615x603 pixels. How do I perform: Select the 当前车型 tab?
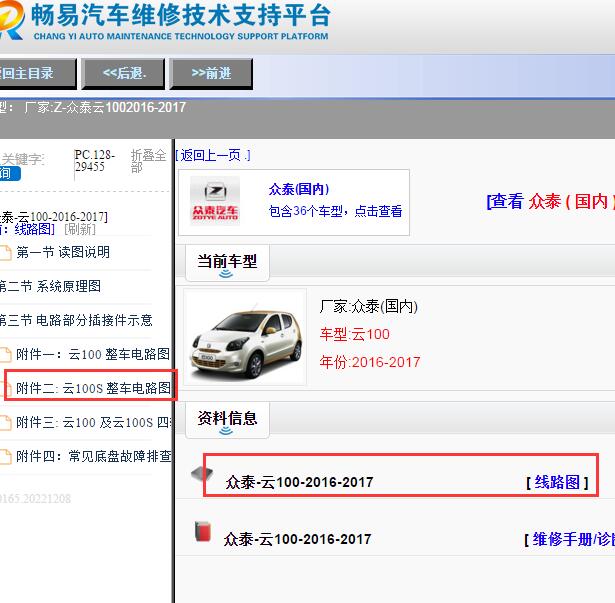[x=227, y=262]
